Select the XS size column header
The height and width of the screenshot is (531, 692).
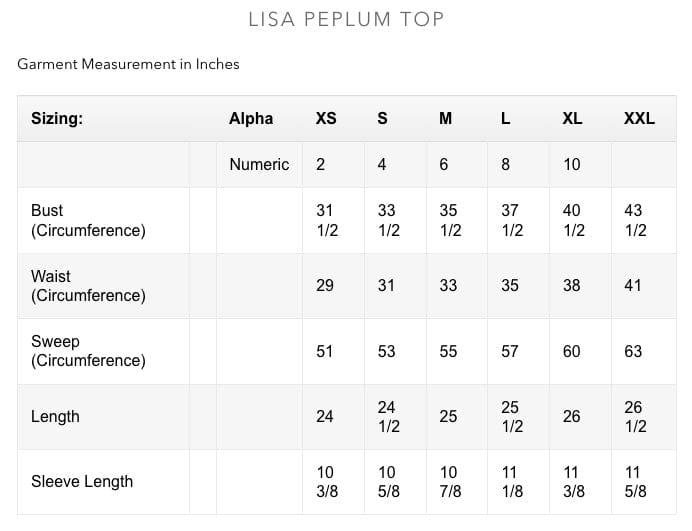pos(326,118)
